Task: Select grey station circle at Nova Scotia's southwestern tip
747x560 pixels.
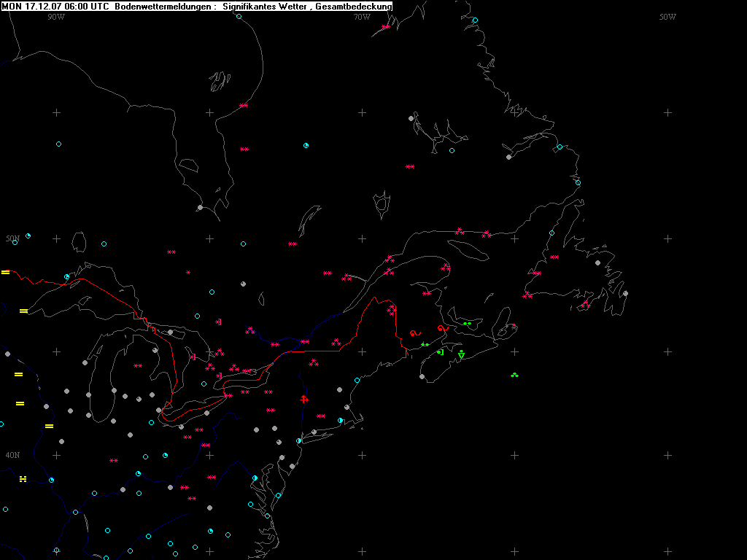Action: coord(422,377)
